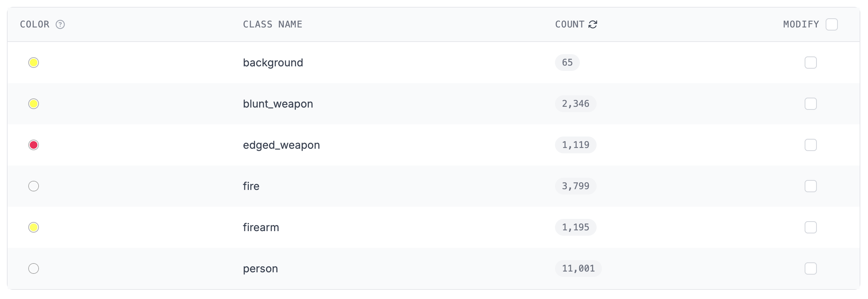Open the red color swatch for edged_weapon
Viewport: 868px width, 299px height.
[34, 145]
